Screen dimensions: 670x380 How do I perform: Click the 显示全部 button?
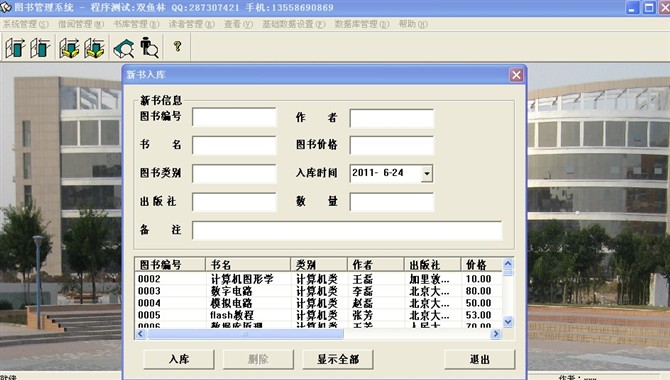tap(338, 359)
